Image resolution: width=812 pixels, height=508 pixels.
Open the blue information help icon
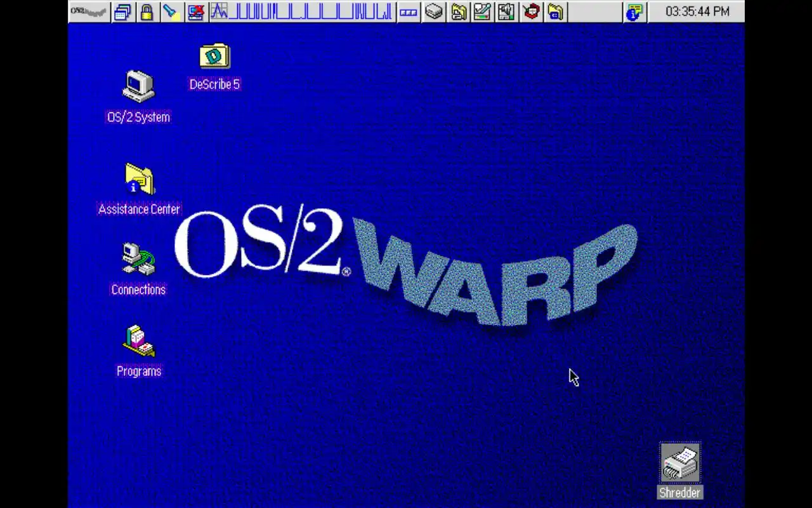pos(634,12)
